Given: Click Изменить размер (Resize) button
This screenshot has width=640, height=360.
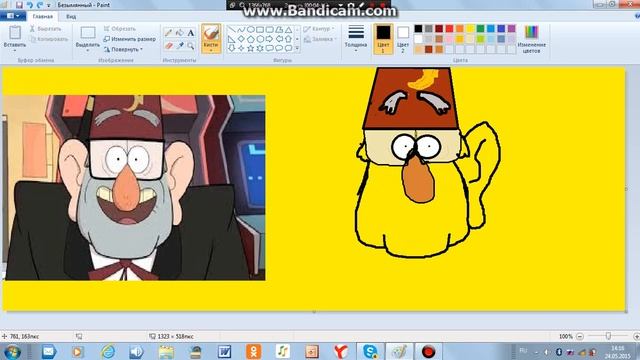Looking at the screenshot, I should (x=129, y=39).
